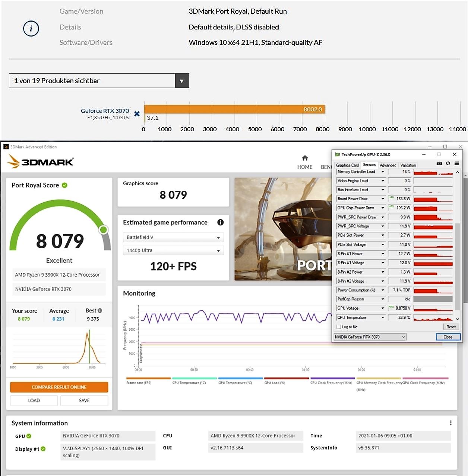Click the GPU green check icon
The width and height of the screenshot is (468, 476).
coord(29,436)
